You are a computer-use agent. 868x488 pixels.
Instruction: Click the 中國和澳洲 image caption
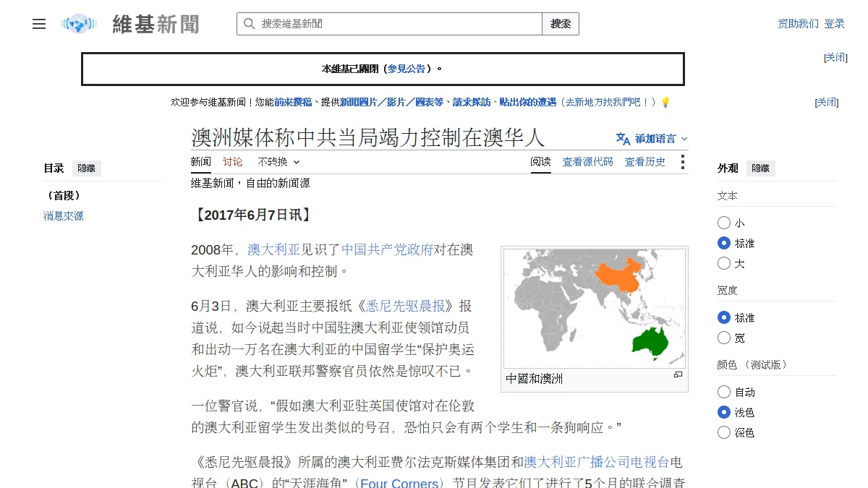(535, 379)
